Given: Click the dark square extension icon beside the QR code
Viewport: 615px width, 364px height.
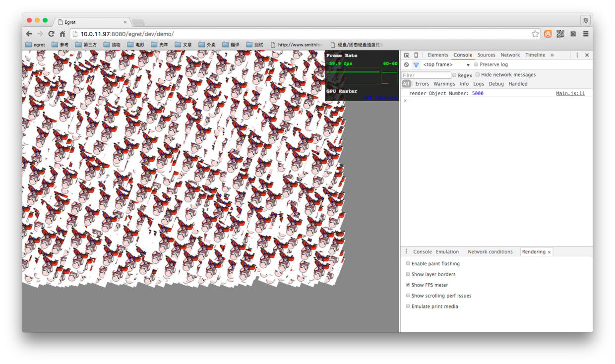Looking at the screenshot, I should [x=573, y=34].
